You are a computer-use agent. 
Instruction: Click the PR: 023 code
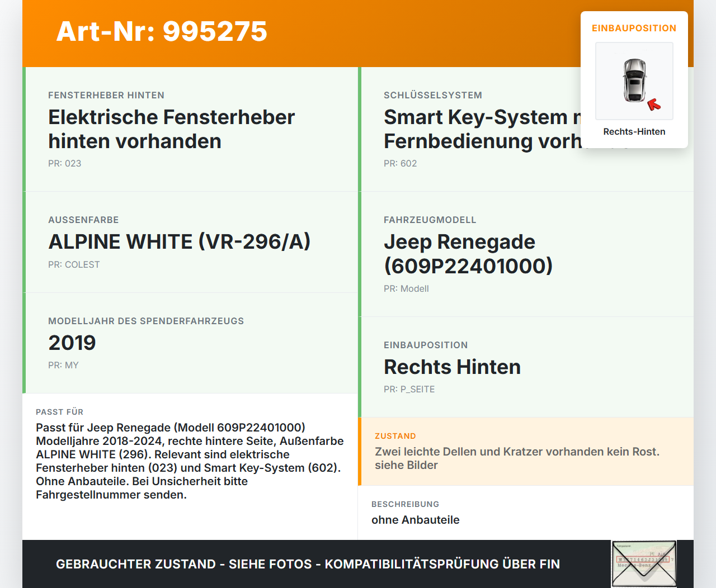pyautogui.click(x=65, y=164)
